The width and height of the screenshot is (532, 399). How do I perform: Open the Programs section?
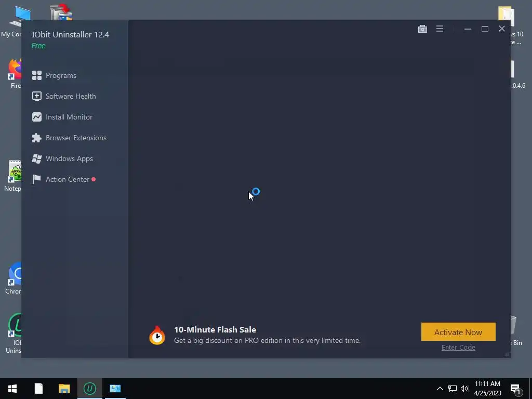click(54, 75)
